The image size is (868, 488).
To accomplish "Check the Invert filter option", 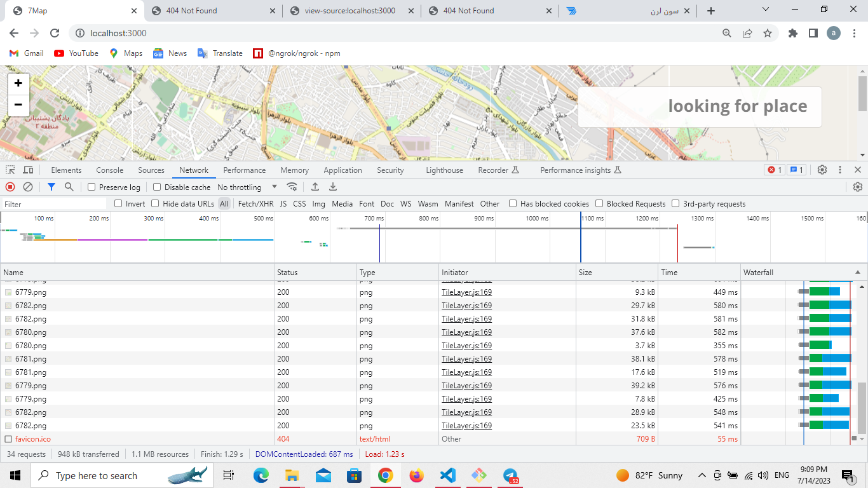I will (118, 203).
